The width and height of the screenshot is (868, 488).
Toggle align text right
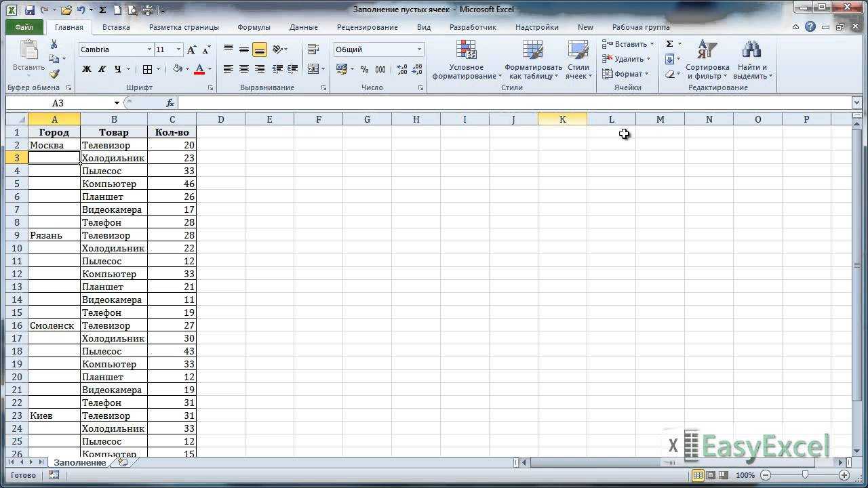(259, 69)
